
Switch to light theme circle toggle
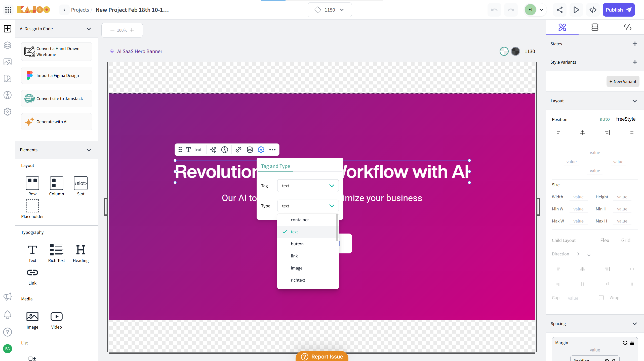(x=504, y=51)
